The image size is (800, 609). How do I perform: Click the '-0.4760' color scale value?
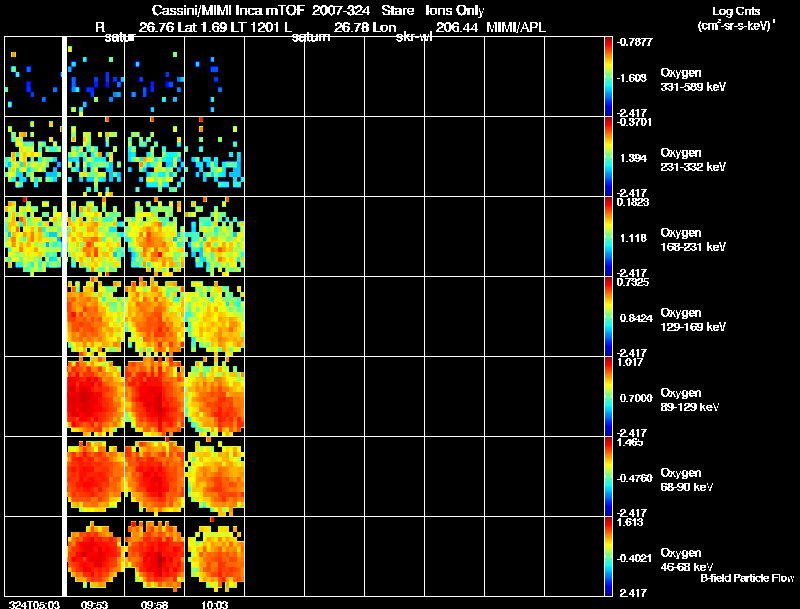pyautogui.click(x=634, y=478)
